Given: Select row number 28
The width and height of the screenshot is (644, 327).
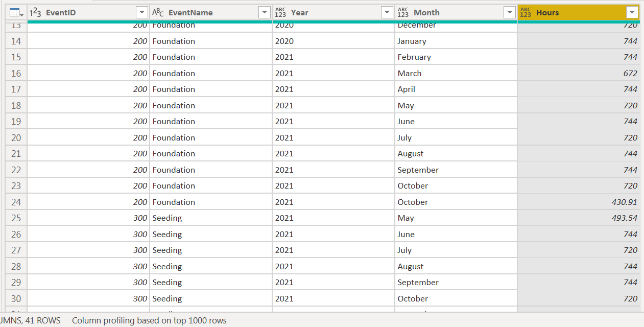Looking at the screenshot, I should click(x=16, y=266).
